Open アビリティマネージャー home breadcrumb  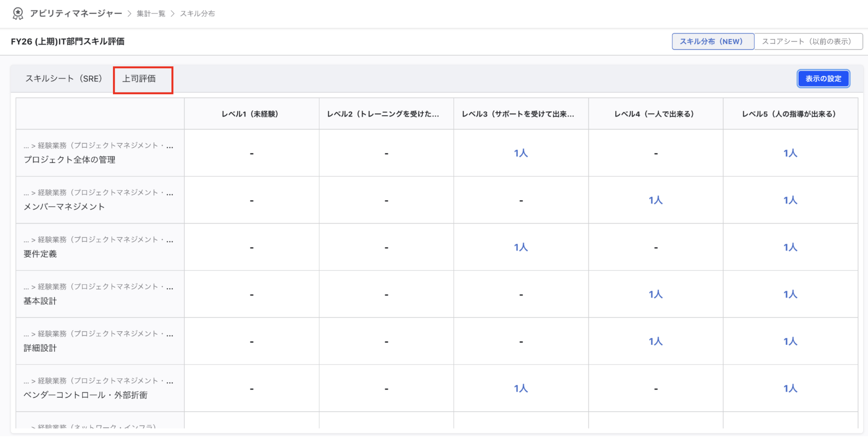point(76,13)
